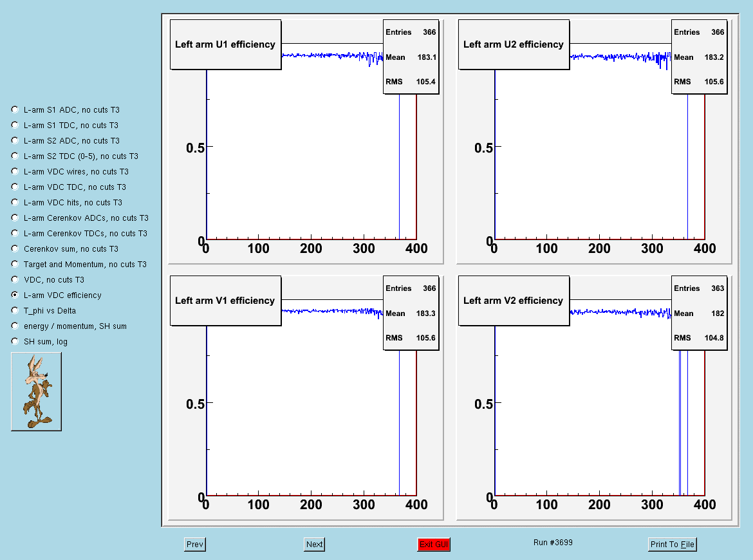Click the Run #3699 label
The height and width of the screenshot is (560, 753).
coord(553,542)
